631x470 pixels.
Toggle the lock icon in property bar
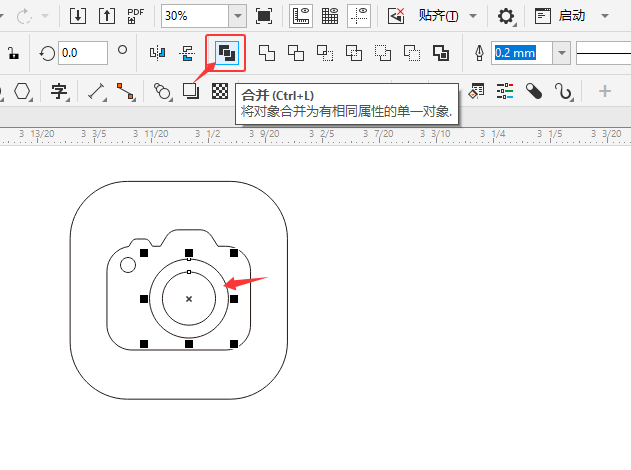pyautogui.click(x=13, y=53)
